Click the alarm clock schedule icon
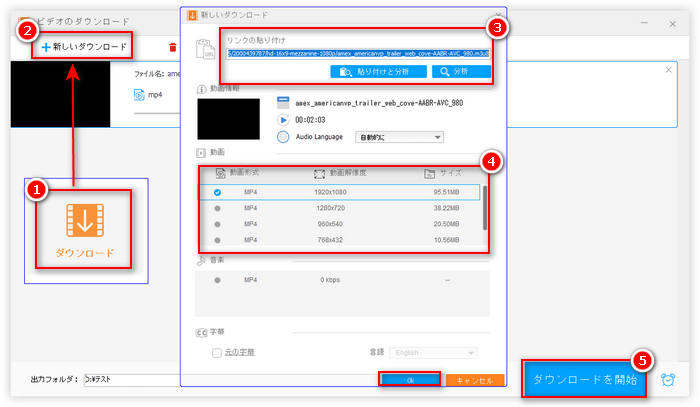 coord(668,380)
